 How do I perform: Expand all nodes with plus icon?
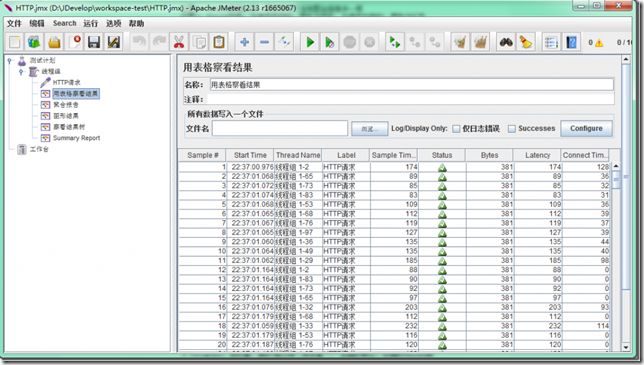click(244, 42)
